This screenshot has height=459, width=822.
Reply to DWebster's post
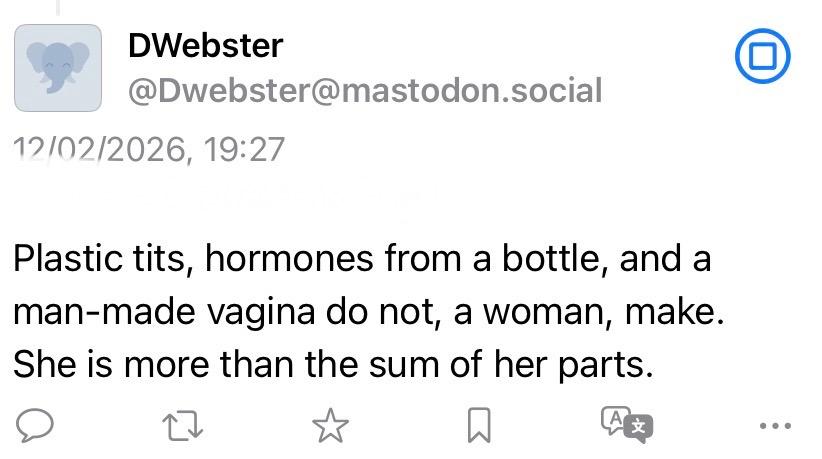pyautogui.click(x=35, y=426)
